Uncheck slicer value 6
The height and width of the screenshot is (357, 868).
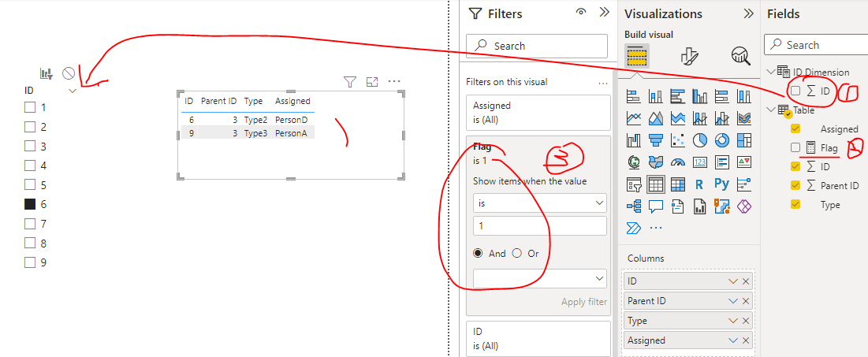point(30,204)
